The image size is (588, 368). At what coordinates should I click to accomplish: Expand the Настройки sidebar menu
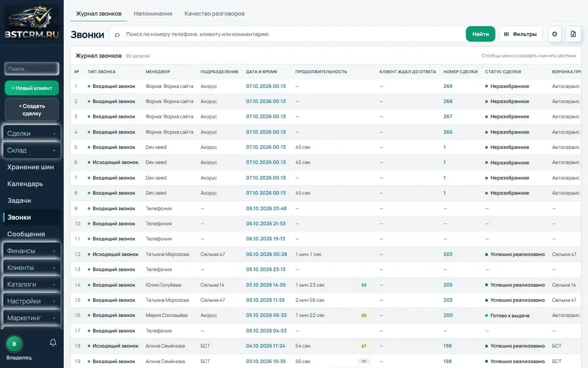[32, 301]
